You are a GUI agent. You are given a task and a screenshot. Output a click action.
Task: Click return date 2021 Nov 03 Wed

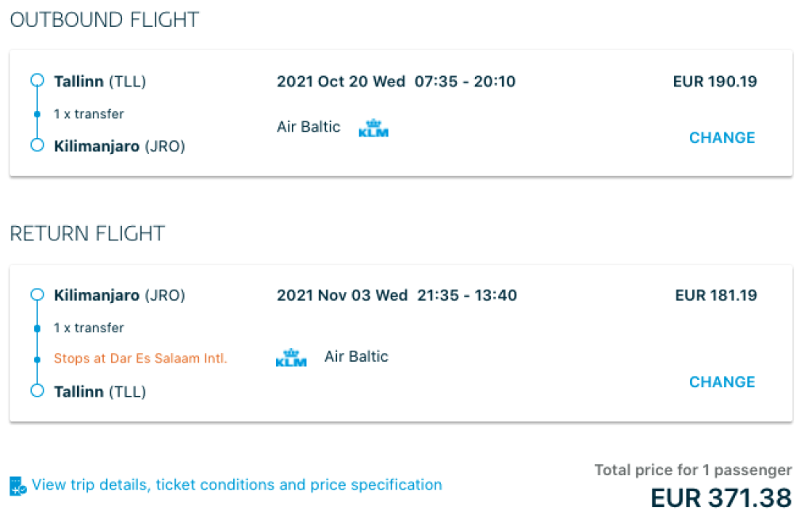pyautogui.click(x=342, y=295)
